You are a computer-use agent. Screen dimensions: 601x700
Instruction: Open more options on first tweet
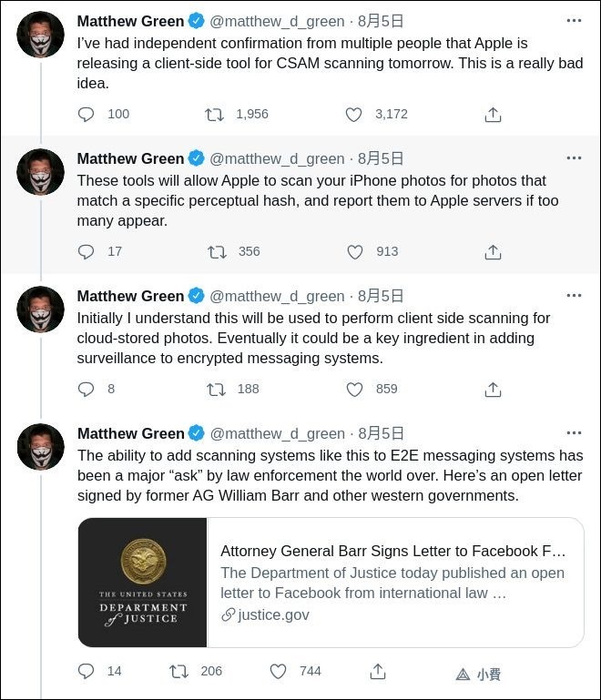tap(574, 21)
